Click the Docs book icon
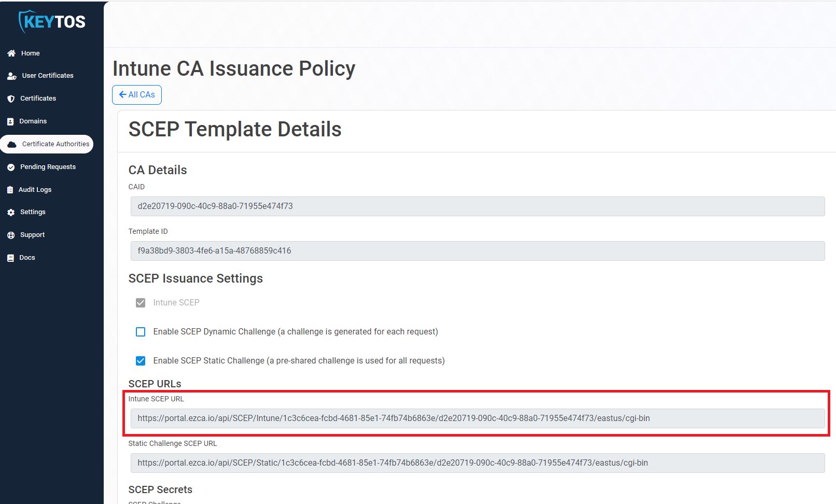This screenshot has height=504, width=836. pos(10,258)
